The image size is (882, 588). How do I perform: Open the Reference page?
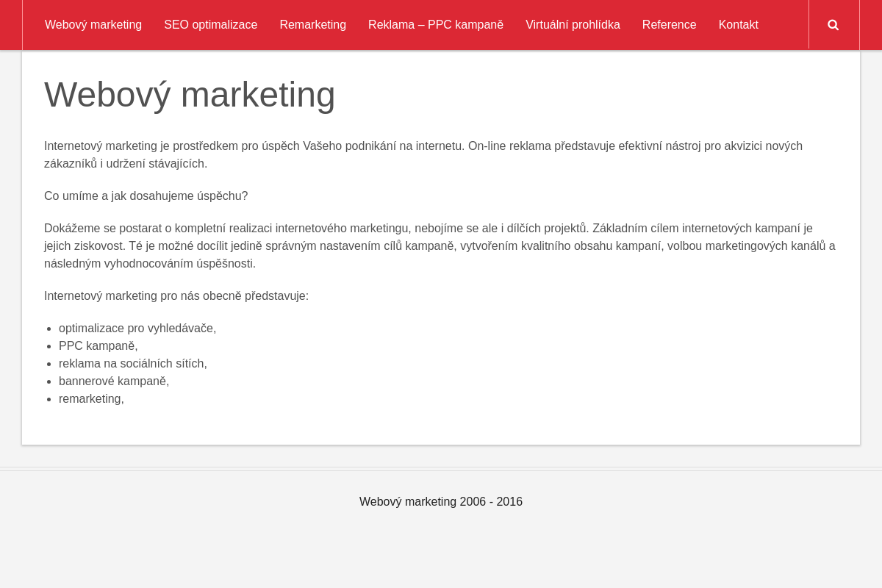tap(669, 24)
